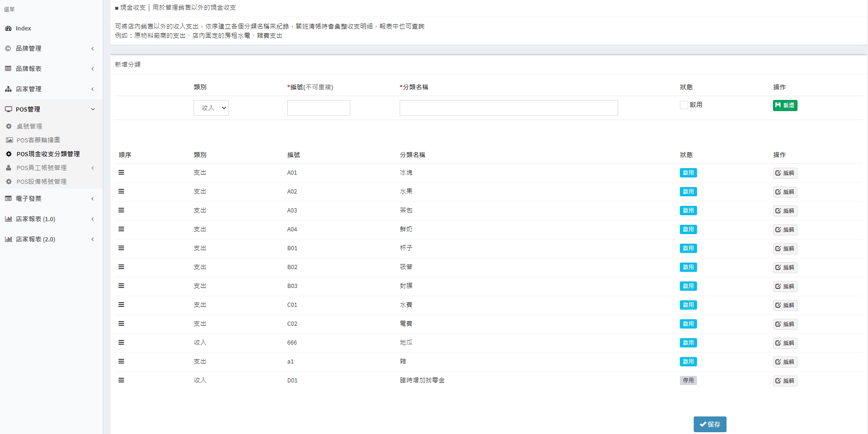Toggle the 啟用 status badge for 水果
Image resolution: width=868 pixels, height=434 pixels.
pyautogui.click(x=688, y=192)
